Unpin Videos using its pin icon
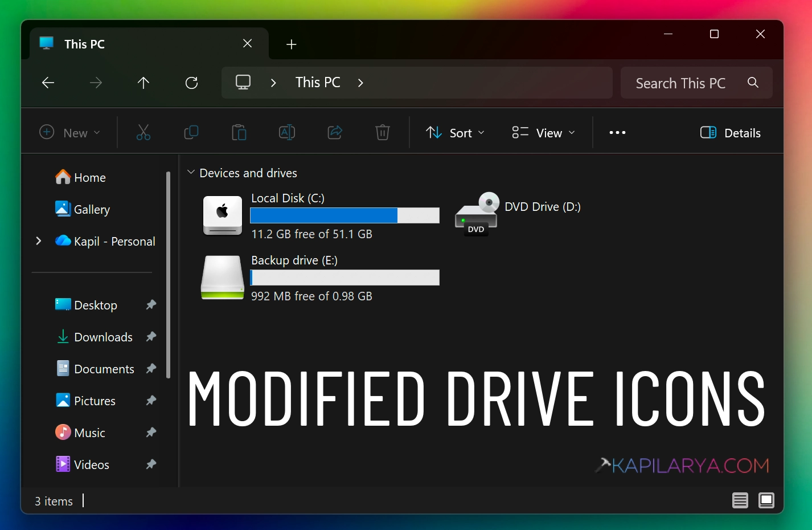Image resolution: width=812 pixels, height=530 pixels. 151,464
